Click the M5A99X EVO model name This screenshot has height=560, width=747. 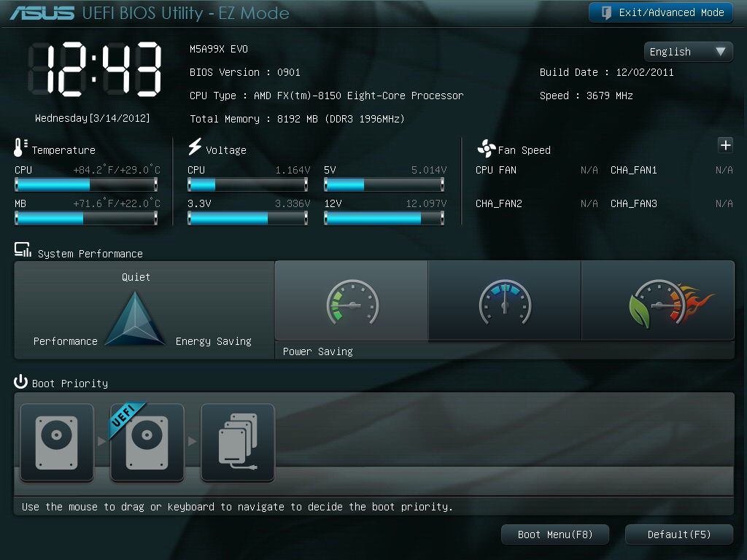click(219, 49)
